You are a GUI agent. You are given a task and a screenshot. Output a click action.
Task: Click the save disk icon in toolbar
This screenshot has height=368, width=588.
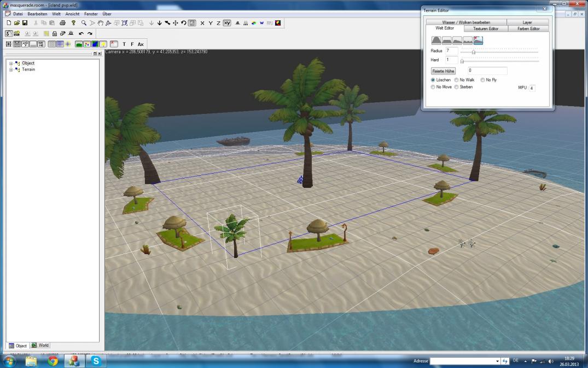[x=25, y=23]
